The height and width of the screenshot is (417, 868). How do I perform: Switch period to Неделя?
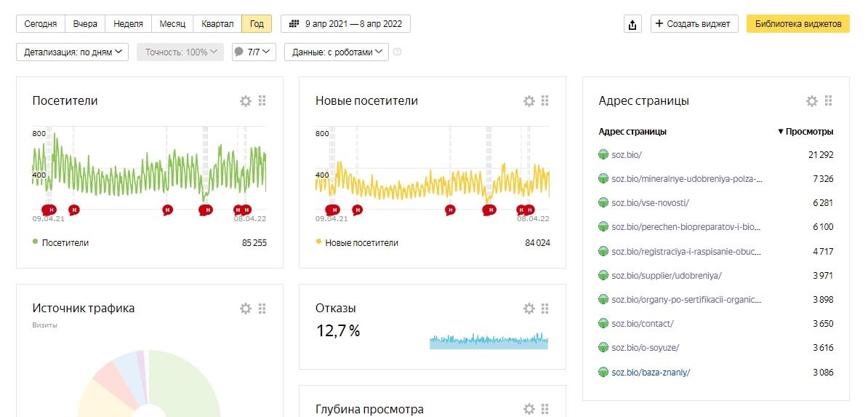point(129,24)
